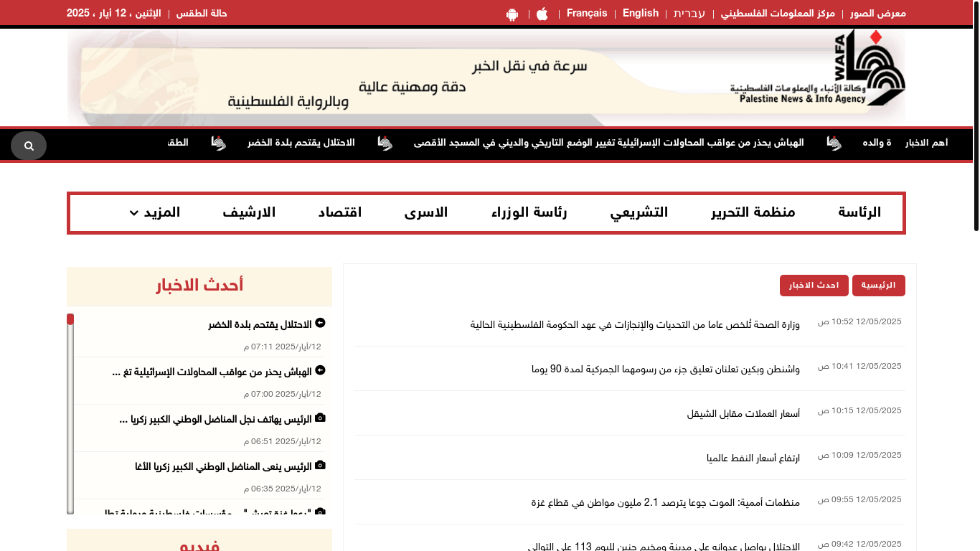Open article ارتفاع أسعار النفط عالميا

pyautogui.click(x=753, y=458)
